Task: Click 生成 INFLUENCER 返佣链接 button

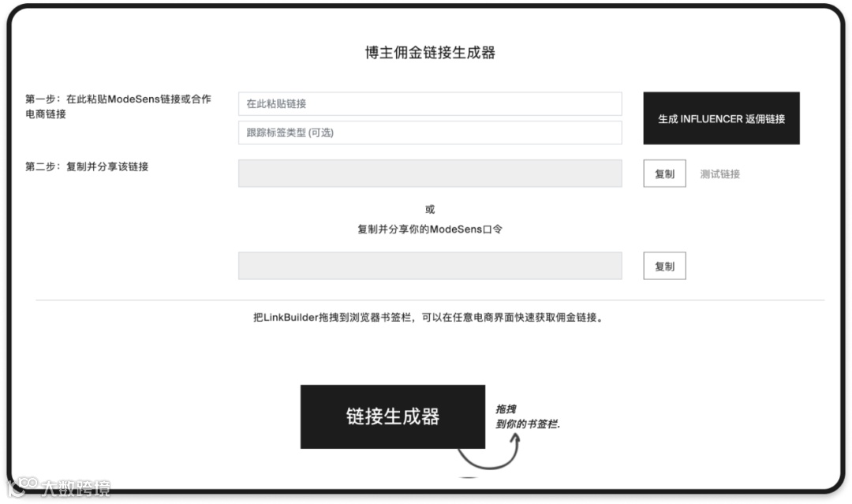Action: [721, 118]
